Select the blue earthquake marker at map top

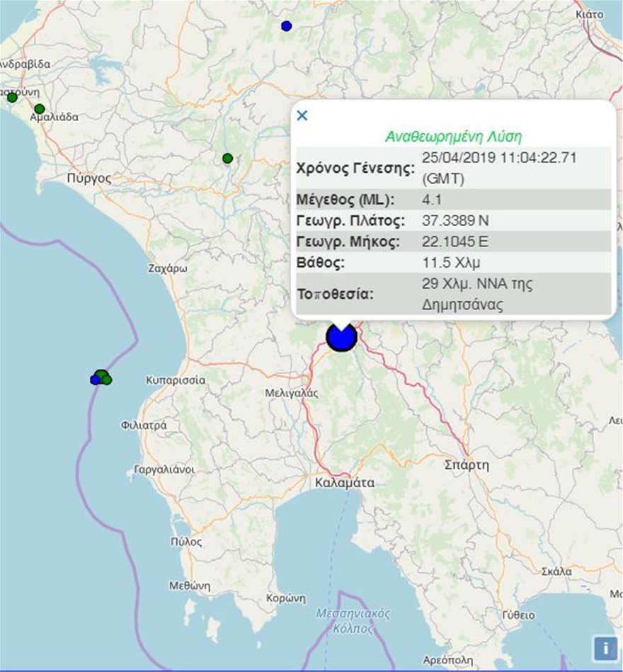(286, 26)
